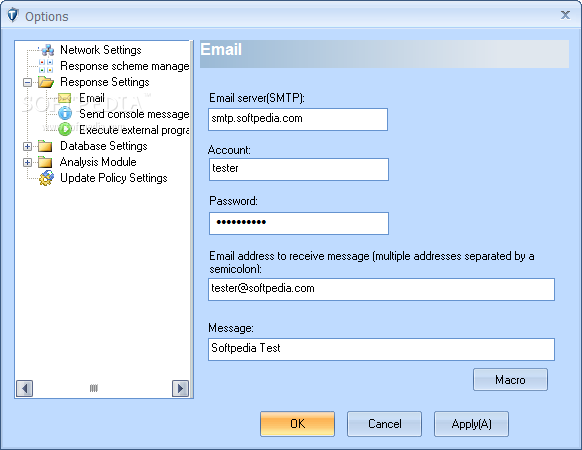
Task: Click the shield icon in the Options title bar
Action: [x=13, y=16]
